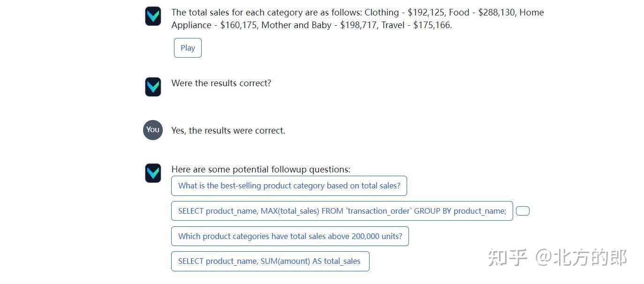Click the 'Clothing - $192,125' figure

click(x=405, y=13)
